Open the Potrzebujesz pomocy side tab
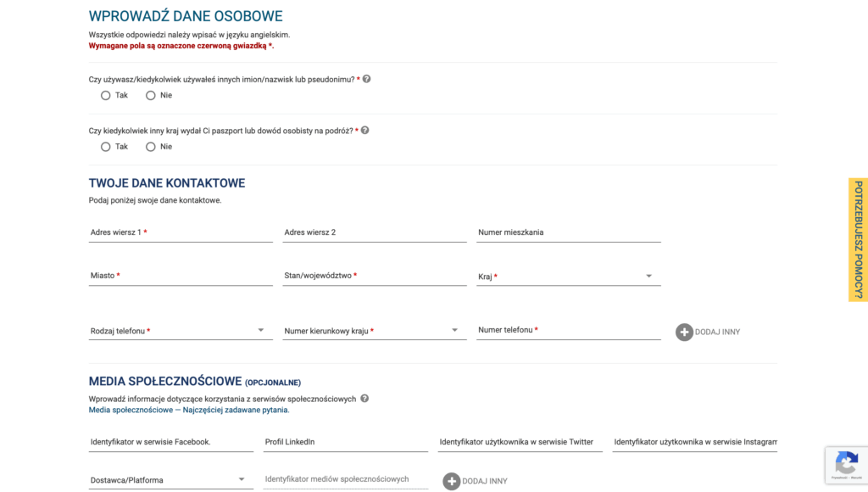 coord(858,240)
